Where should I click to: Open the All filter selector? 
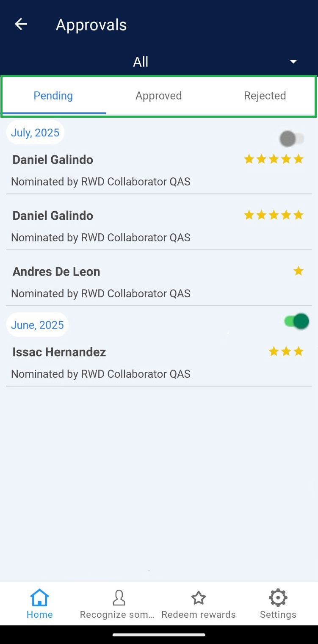tap(141, 62)
